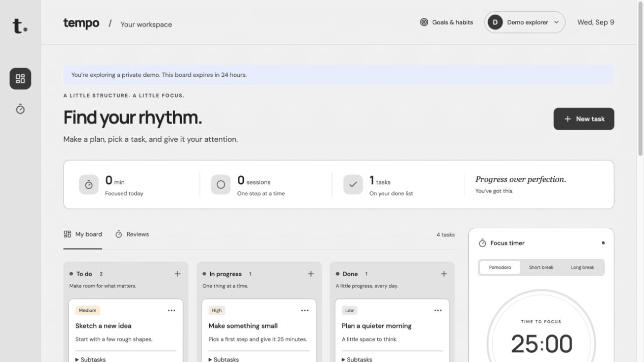This screenshot has width=644, height=362.
Task: Click the 'Plan a quieter morning' card title
Action: 377,326
